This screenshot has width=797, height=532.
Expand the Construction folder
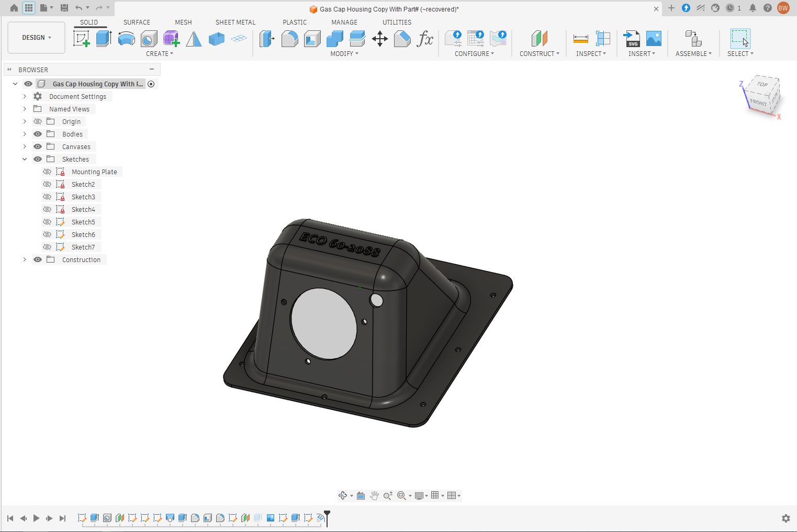(25, 259)
